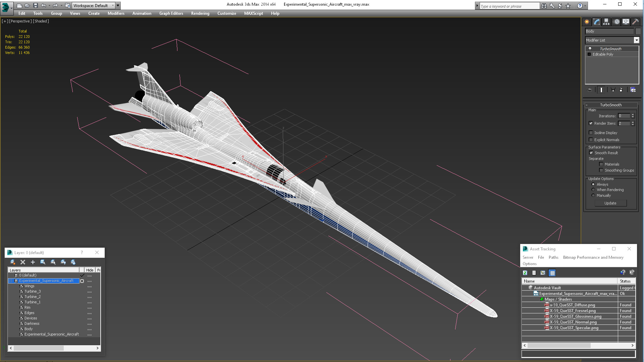The image size is (644, 362).
Task: Open Bitmap Performance and Memory menu
Action: pyautogui.click(x=593, y=257)
